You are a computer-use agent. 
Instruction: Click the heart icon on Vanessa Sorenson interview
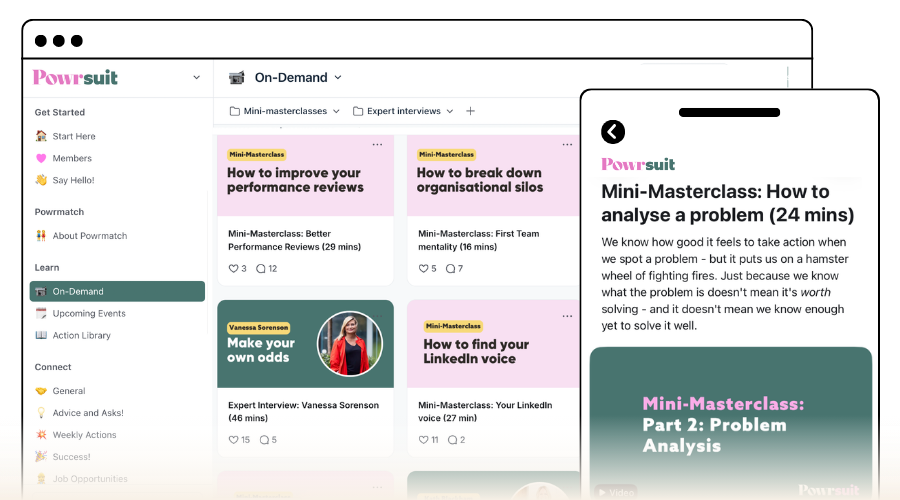[235, 440]
